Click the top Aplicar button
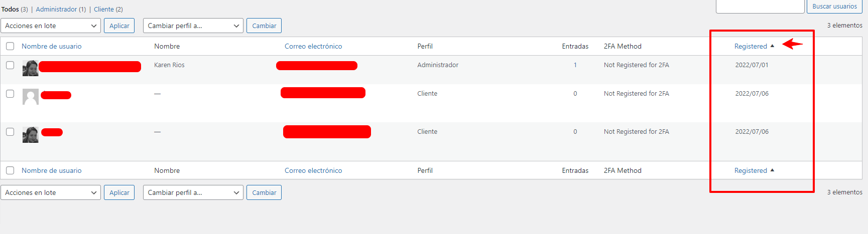Image resolution: width=868 pixels, height=234 pixels. (x=119, y=26)
